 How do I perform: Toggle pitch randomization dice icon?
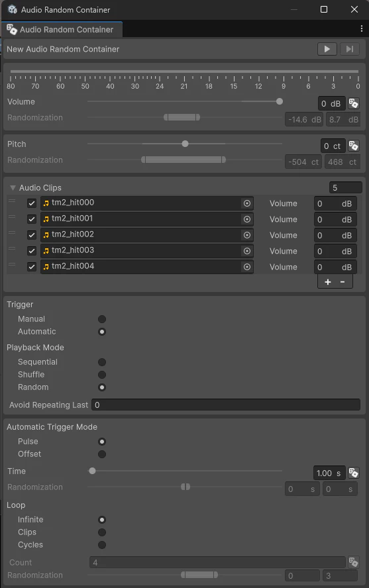(353, 146)
